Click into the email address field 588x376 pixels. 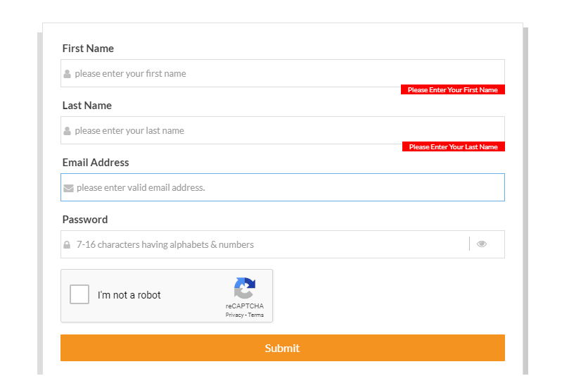click(x=283, y=187)
